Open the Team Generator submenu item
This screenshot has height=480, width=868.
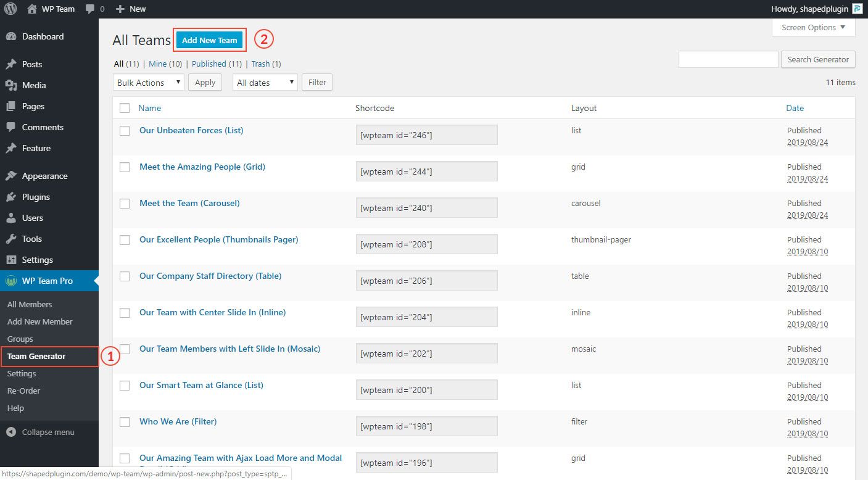36,356
